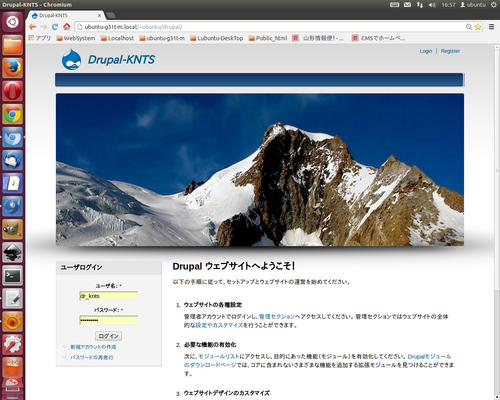Open the Chromium hamburger menu
The width and height of the screenshot is (500, 400).
pyautogui.click(x=491, y=27)
